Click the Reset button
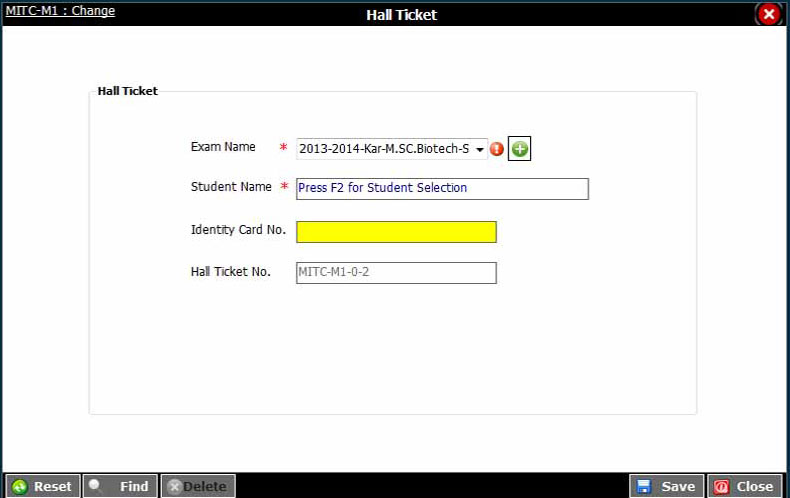Image resolution: width=790 pixels, height=498 pixels. click(43, 486)
